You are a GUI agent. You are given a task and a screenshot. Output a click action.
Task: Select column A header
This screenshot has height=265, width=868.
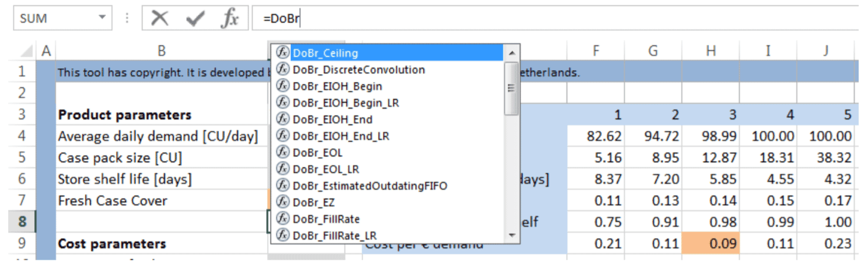(46, 51)
